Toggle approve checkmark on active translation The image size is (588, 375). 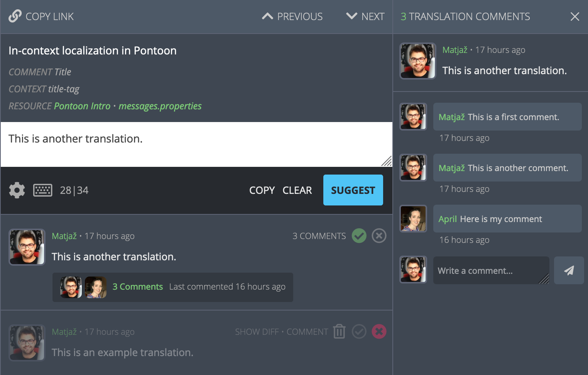click(359, 236)
